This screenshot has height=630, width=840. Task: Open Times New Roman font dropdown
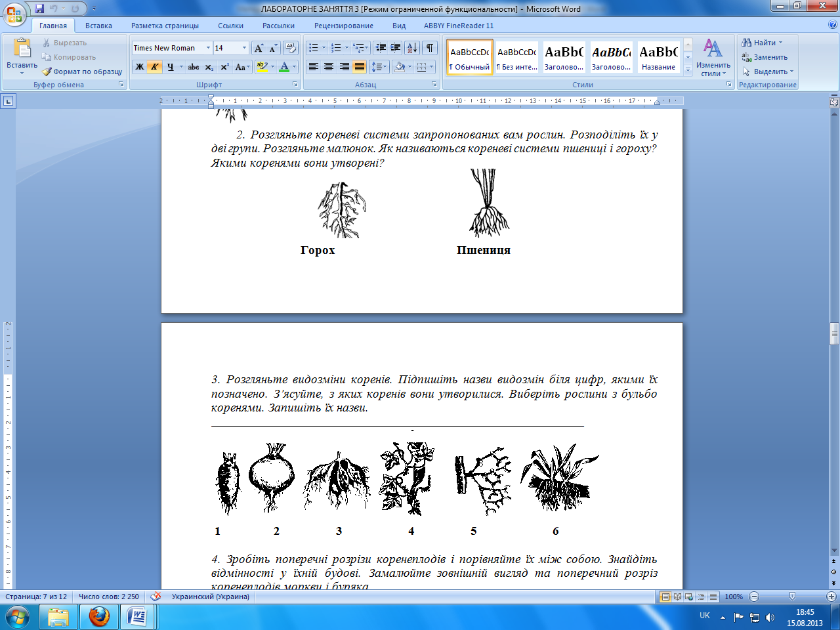tap(208, 48)
